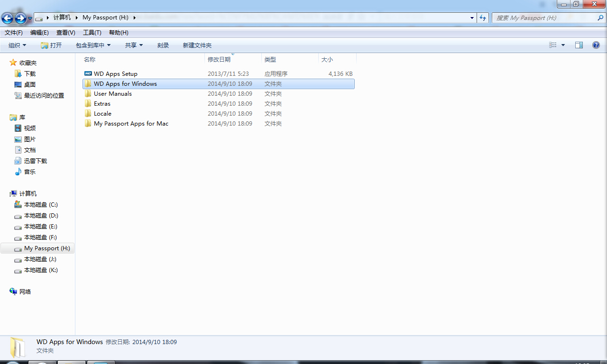The height and width of the screenshot is (364, 607).
Task: Open 本地磁盘 (C:) drive
Action: pos(41,205)
